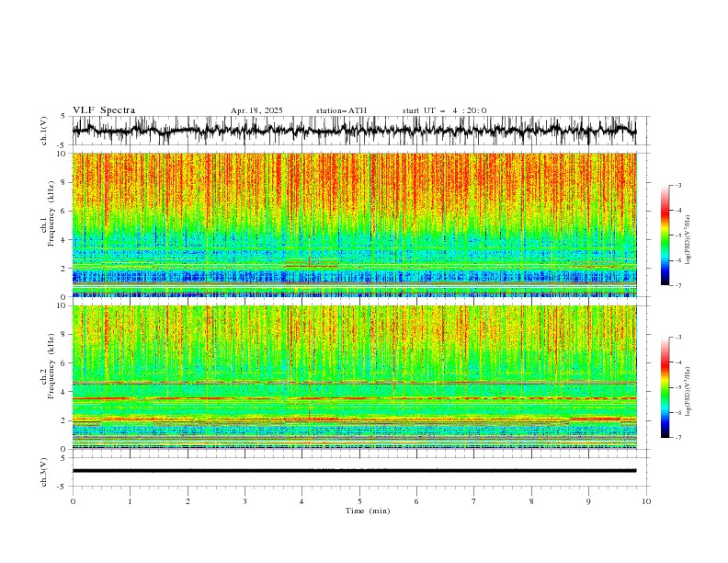Click the "VLF Spectra" title text
Screen dimensions: 728x563
pos(104,110)
